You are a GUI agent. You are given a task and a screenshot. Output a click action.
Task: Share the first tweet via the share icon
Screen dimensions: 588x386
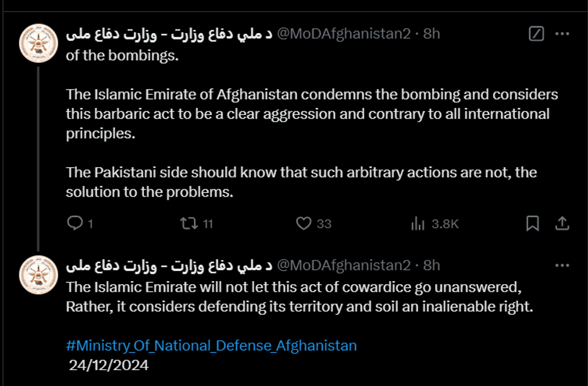pyautogui.click(x=562, y=224)
